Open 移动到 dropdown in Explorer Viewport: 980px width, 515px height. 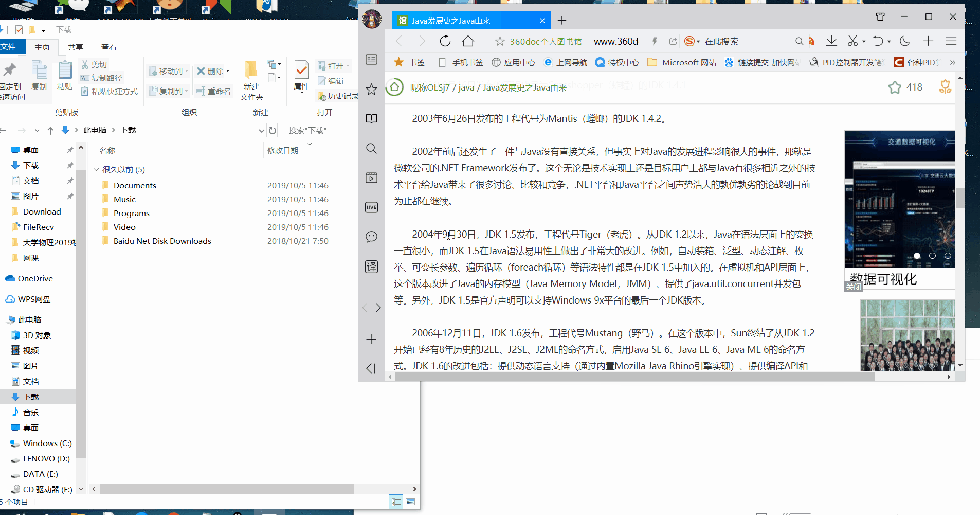pos(169,71)
